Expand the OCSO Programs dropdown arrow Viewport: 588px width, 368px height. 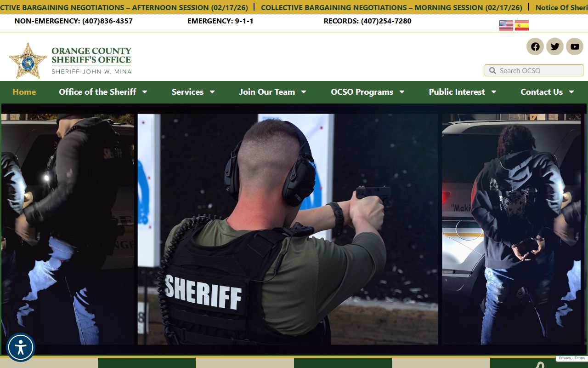[401, 92]
